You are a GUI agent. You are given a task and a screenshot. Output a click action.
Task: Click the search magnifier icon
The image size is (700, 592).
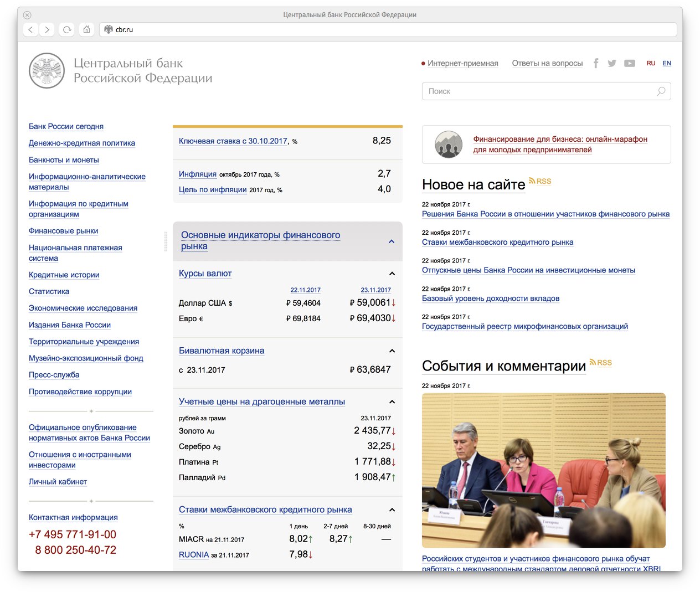(x=661, y=91)
